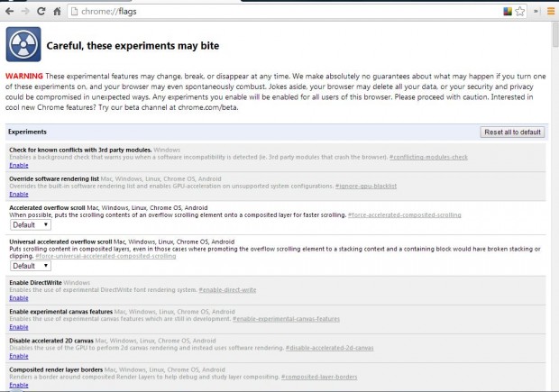Go back using the browser back arrow
The height and width of the screenshot is (392, 559).
[10, 12]
